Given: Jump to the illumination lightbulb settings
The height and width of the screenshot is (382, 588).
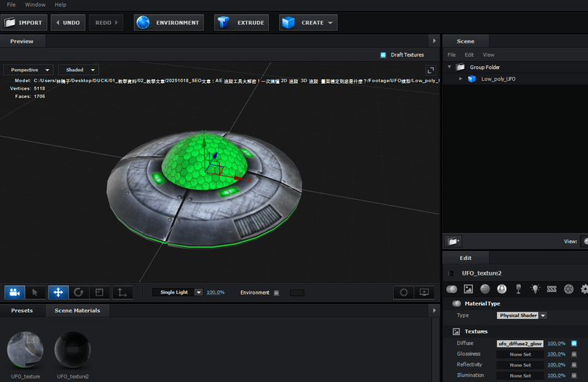Looking at the screenshot, I should click(535, 289).
